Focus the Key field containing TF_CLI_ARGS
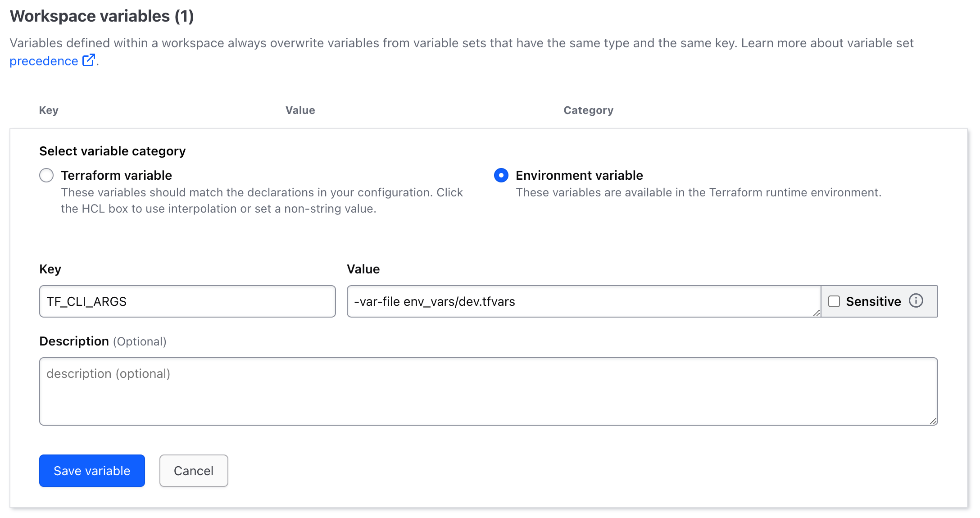 [x=187, y=301]
